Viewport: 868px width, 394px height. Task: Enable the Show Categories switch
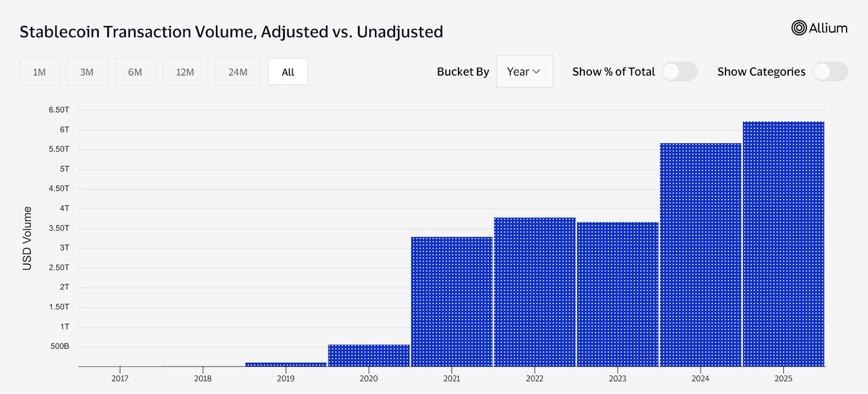click(x=830, y=72)
